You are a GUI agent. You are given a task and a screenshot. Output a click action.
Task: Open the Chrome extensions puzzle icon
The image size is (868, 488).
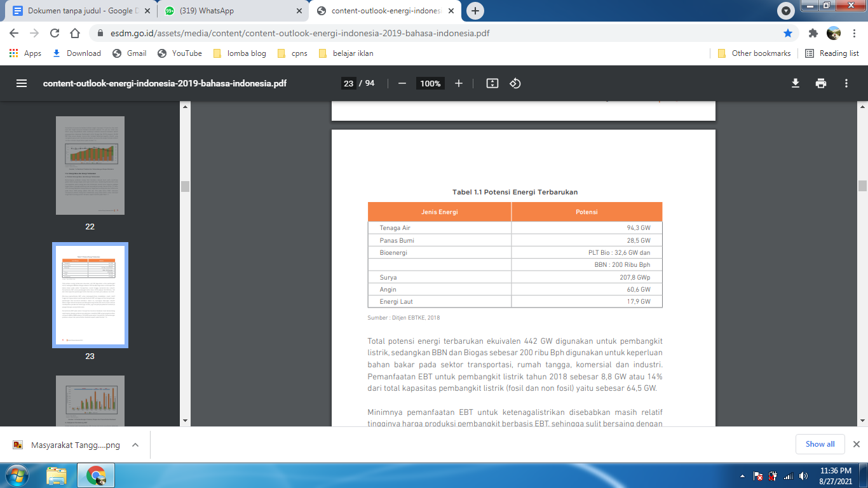coord(813,33)
